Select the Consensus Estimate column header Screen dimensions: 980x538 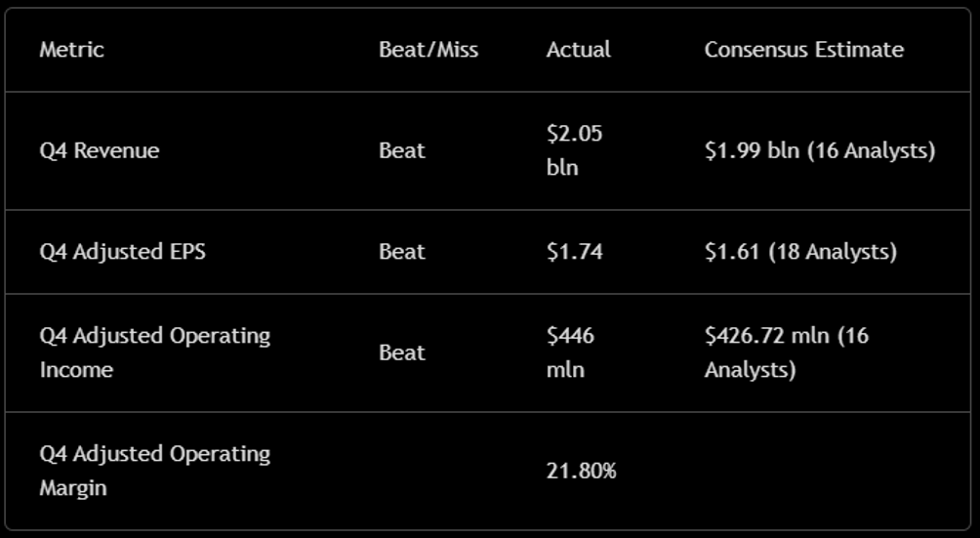(x=803, y=50)
